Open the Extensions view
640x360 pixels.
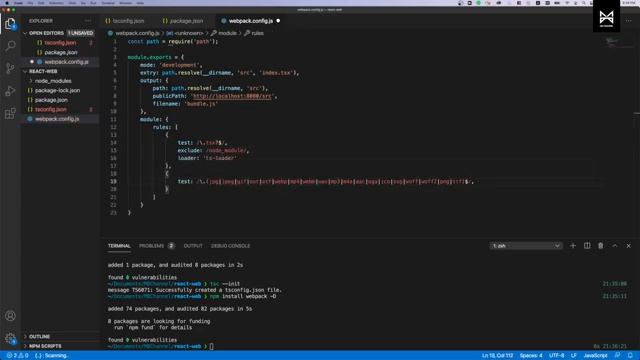[10, 113]
